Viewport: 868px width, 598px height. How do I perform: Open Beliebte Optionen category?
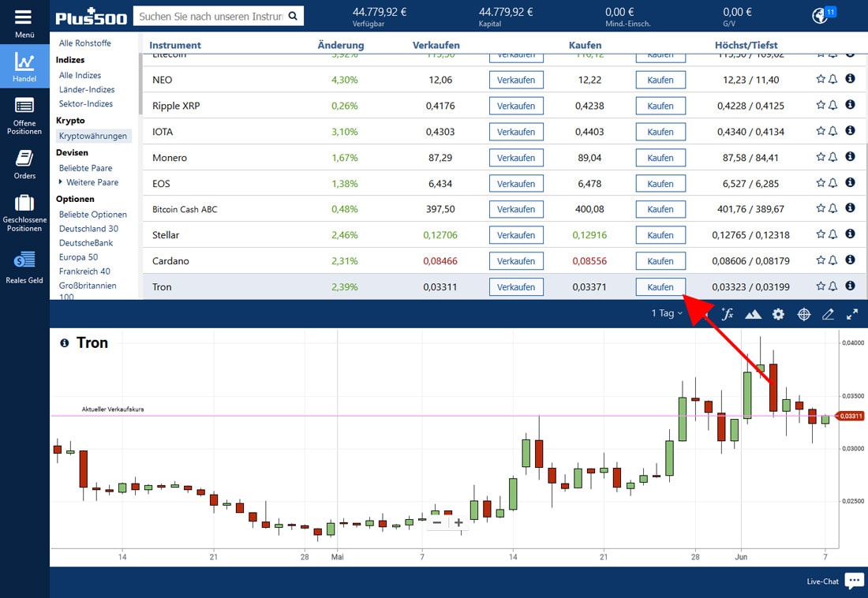(x=93, y=215)
